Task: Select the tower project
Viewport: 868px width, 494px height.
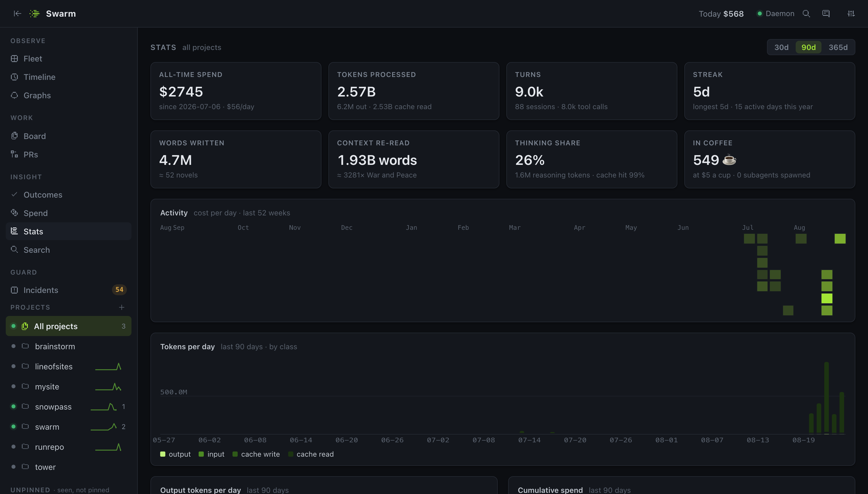Action: pyautogui.click(x=69, y=466)
